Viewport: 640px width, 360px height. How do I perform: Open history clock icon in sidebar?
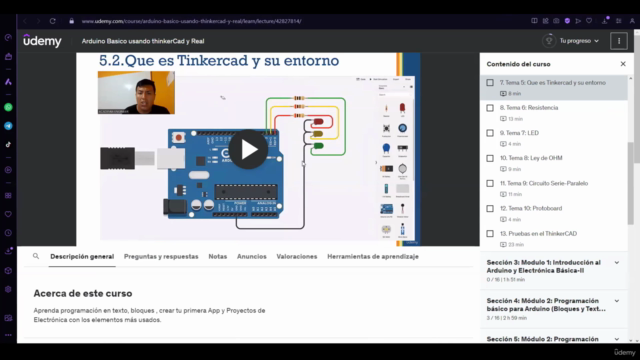[x=8, y=233]
